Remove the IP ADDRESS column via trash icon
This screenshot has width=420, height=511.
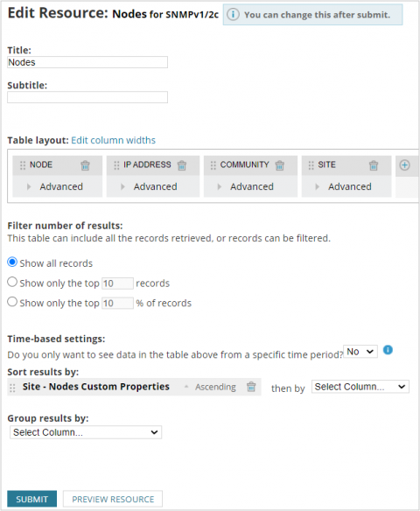pyautogui.click(x=182, y=165)
